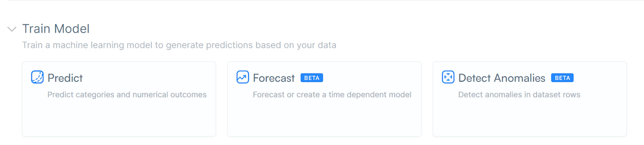Open the Predict card via its empty area
Screen dimensions: 644x145
[119, 117]
